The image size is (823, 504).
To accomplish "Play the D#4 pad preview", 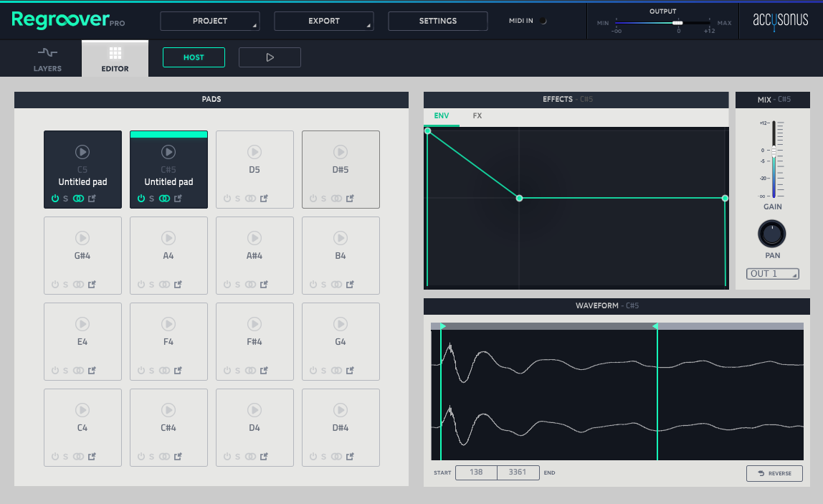I will pyautogui.click(x=341, y=411).
